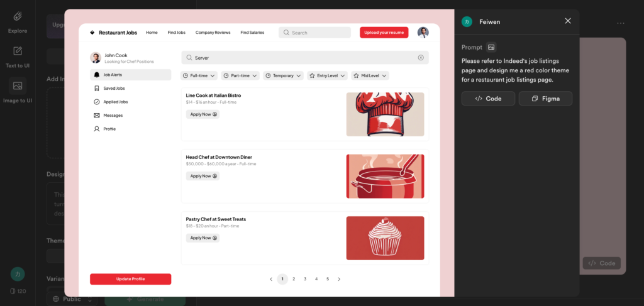The width and height of the screenshot is (644, 306).
Task: Expand the Mid Level filter dropdown
Action: click(x=370, y=76)
